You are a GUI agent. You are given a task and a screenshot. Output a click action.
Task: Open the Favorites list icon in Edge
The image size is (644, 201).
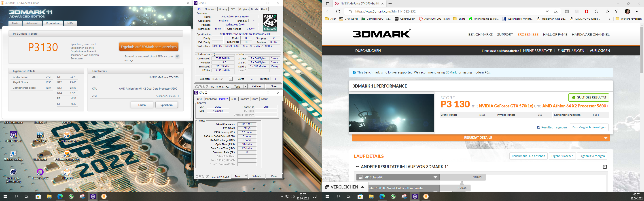point(607,11)
